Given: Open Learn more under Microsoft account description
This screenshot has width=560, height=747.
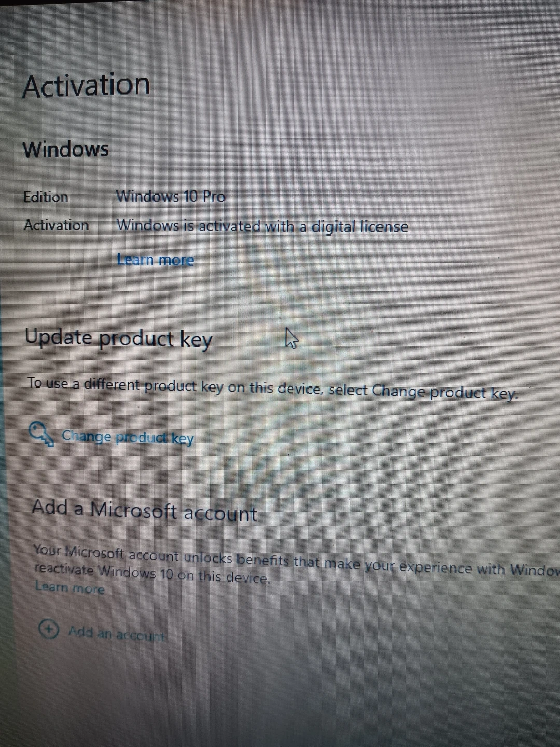Looking at the screenshot, I should 70,588.
